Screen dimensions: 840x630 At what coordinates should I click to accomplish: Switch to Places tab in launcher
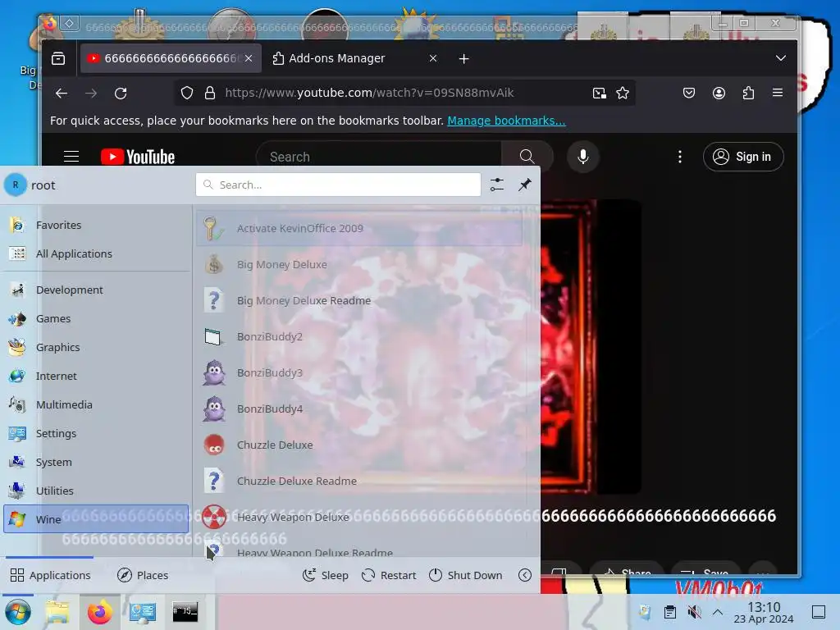143,575
